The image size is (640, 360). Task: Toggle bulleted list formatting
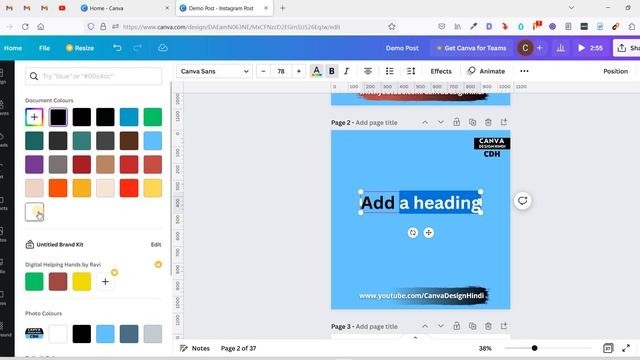click(x=389, y=71)
